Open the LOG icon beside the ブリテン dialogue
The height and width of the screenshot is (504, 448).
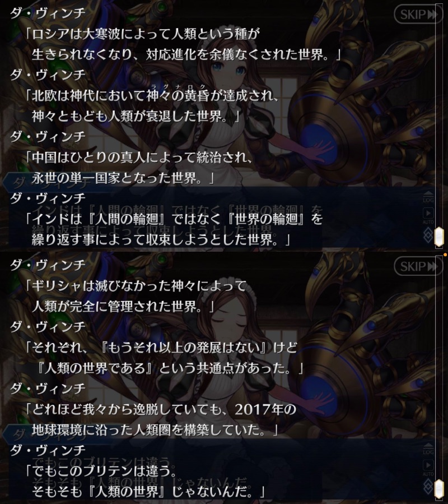click(x=428, y=449)
